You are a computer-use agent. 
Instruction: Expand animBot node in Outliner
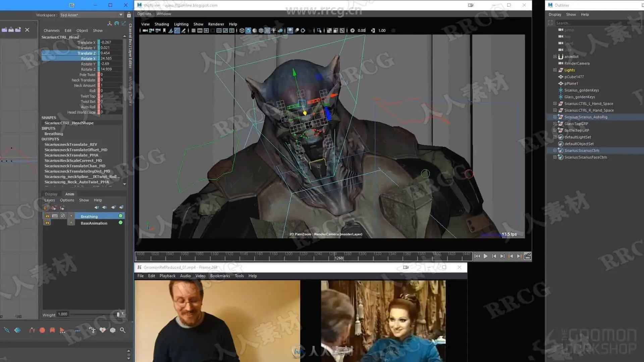[x=555, y=57]
